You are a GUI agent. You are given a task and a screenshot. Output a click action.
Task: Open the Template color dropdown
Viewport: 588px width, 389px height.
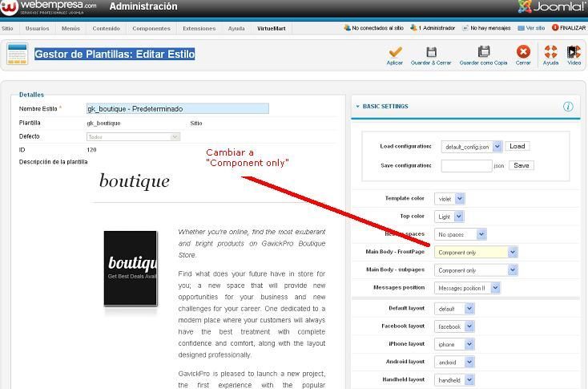449,199
